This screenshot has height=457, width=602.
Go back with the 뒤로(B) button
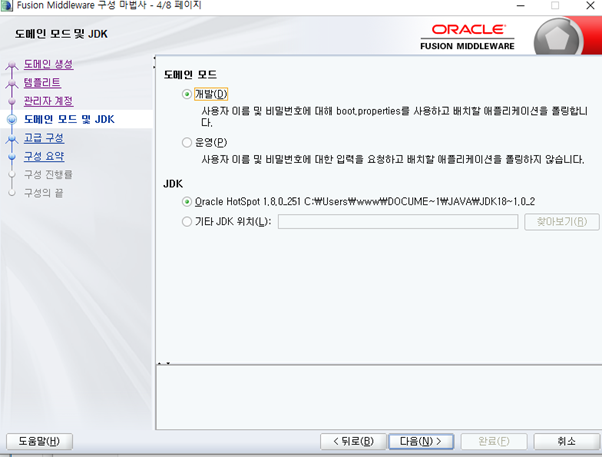(353, 441)
